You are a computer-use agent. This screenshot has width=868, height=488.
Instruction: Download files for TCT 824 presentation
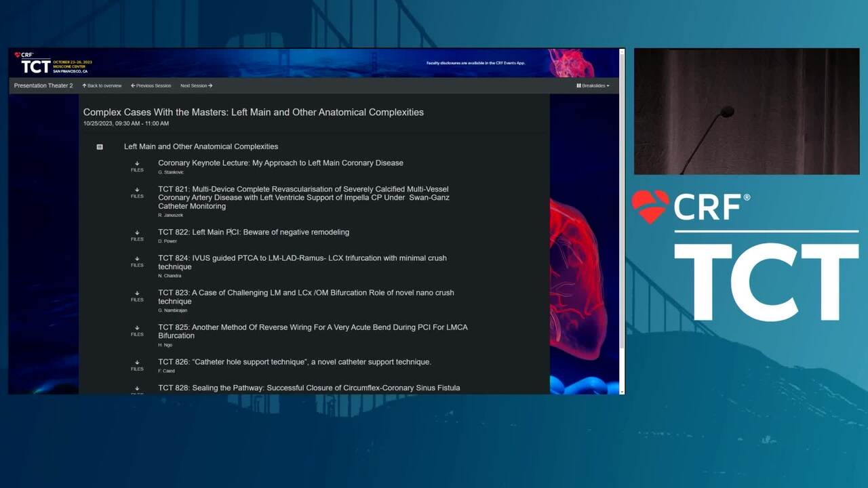tap(137, 262)
